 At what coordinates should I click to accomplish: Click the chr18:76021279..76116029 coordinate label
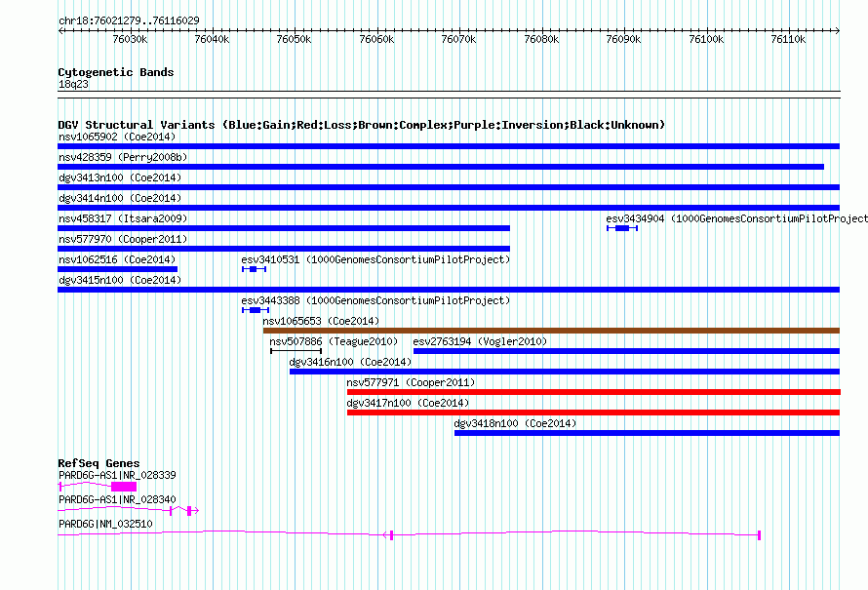tap(129, 20)
